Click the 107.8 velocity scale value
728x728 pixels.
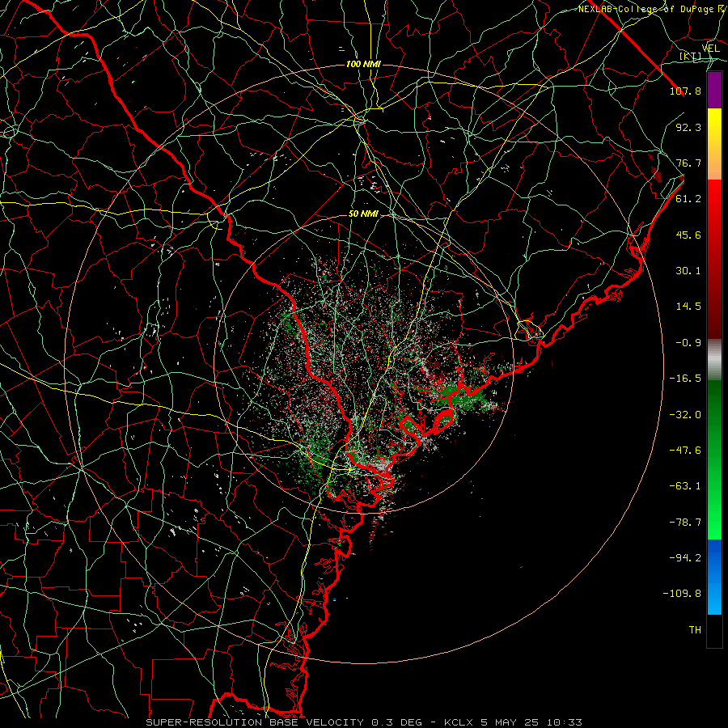coord(685,91)
